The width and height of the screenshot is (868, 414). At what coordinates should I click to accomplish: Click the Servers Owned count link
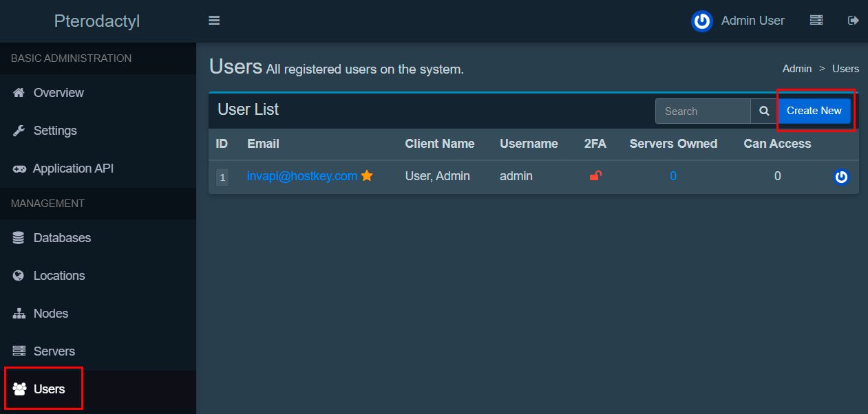pos(673,176)
